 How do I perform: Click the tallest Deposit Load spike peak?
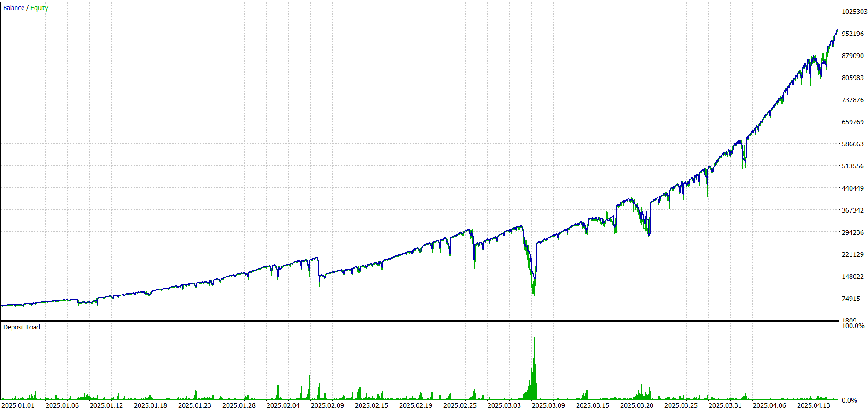[x=534, y=338]
